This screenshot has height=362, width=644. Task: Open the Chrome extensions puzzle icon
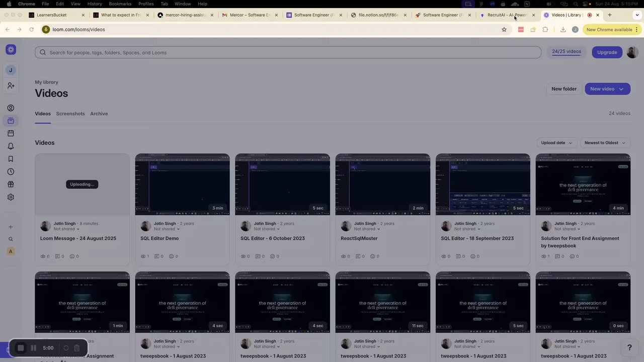[545, 30]
